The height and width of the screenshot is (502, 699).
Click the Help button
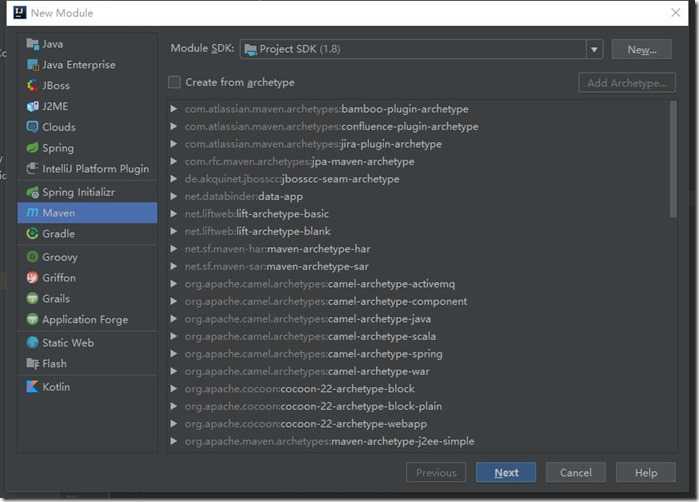point(646,473)
